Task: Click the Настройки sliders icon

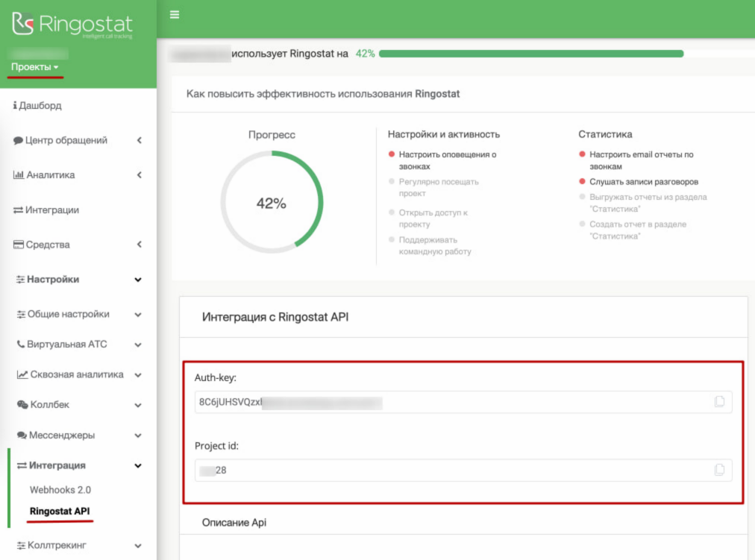Action: (20, 280)
